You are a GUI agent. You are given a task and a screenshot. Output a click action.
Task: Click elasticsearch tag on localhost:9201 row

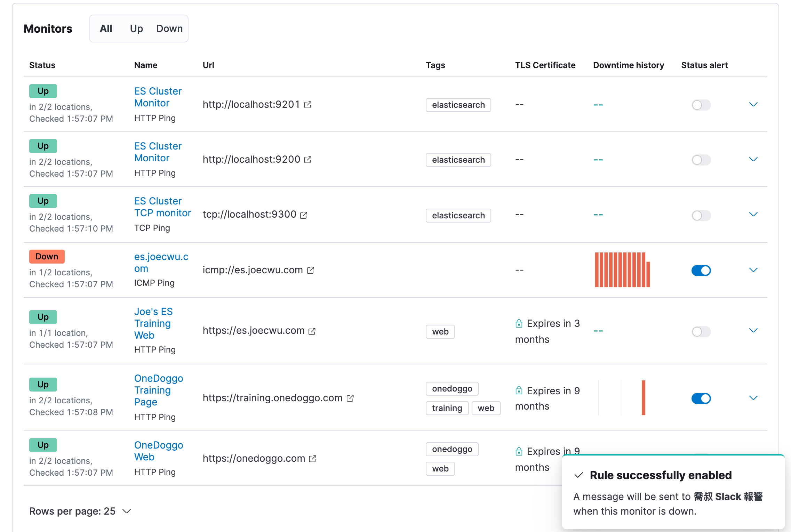458,105
